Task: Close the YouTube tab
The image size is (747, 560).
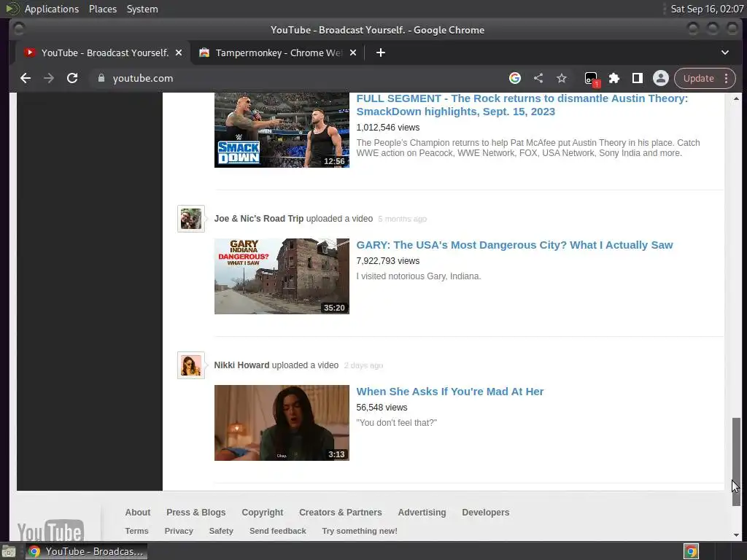Action: click(x=179, y=52)
